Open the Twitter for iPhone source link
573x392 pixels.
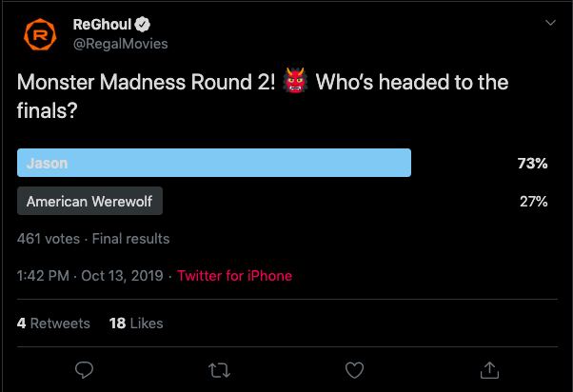pyautogui.click(x=234, y=276)
